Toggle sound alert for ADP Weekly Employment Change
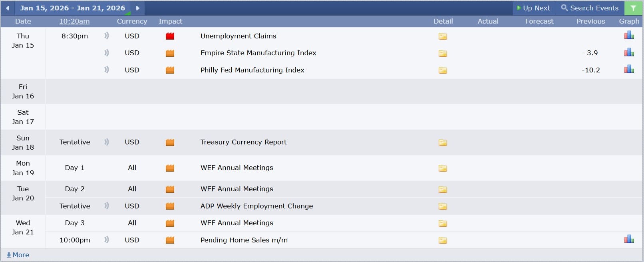 [x=106, y=206]
